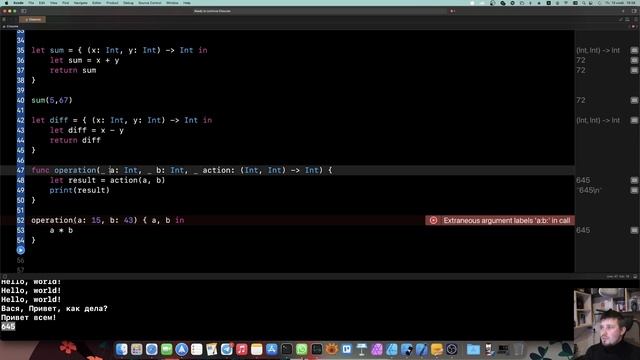
Task: Toggle the navigator sidebar button in toolbar
Action: [x=24, y=11]
